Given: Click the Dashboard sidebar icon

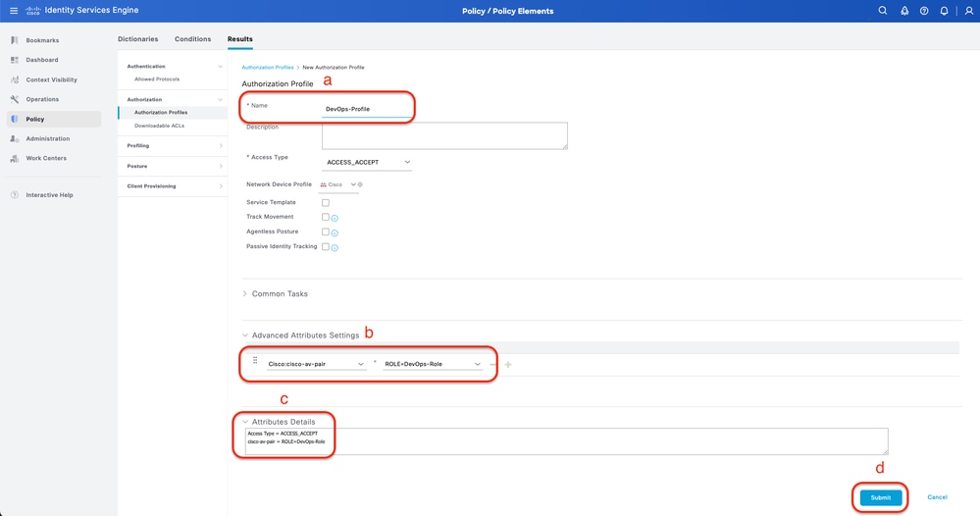Looking at the screenshot, I should [15, 60].
